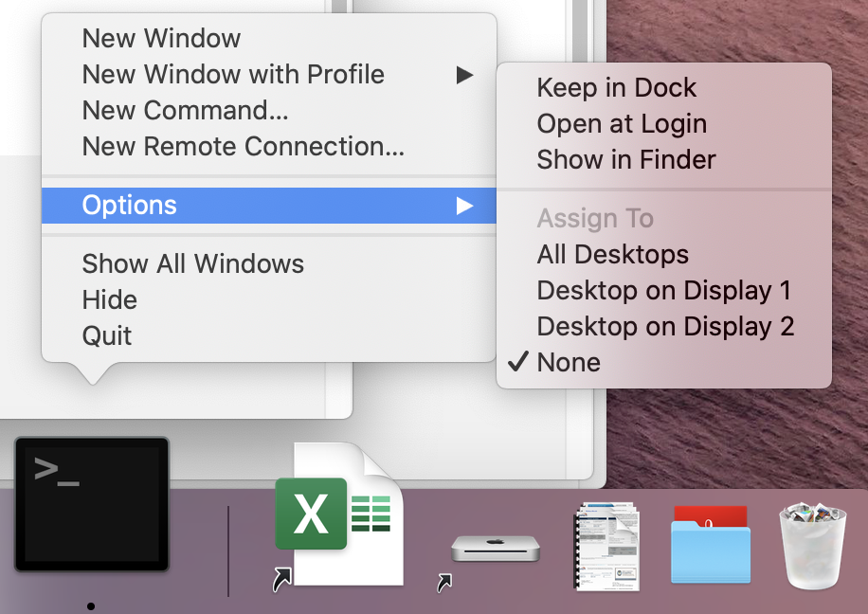Choose New Window from Terminal's Dock menu
The height and width of the screenshot is (614, 868).
[x=269, y=38]
